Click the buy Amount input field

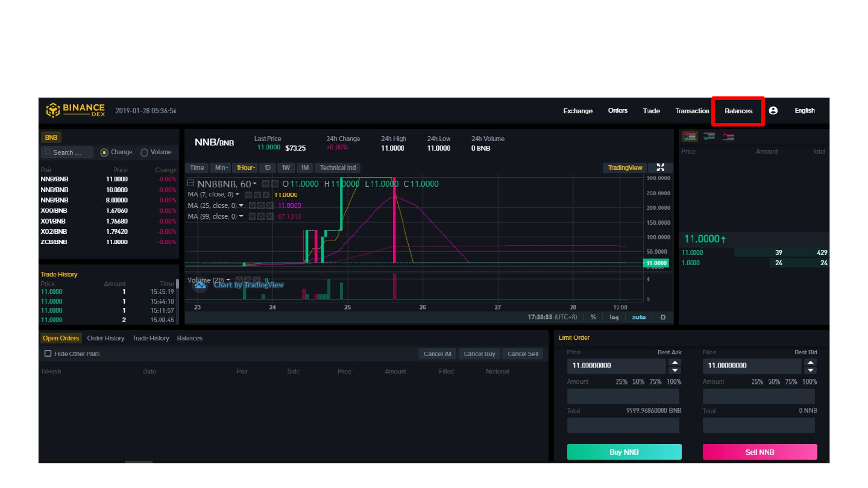623,396
